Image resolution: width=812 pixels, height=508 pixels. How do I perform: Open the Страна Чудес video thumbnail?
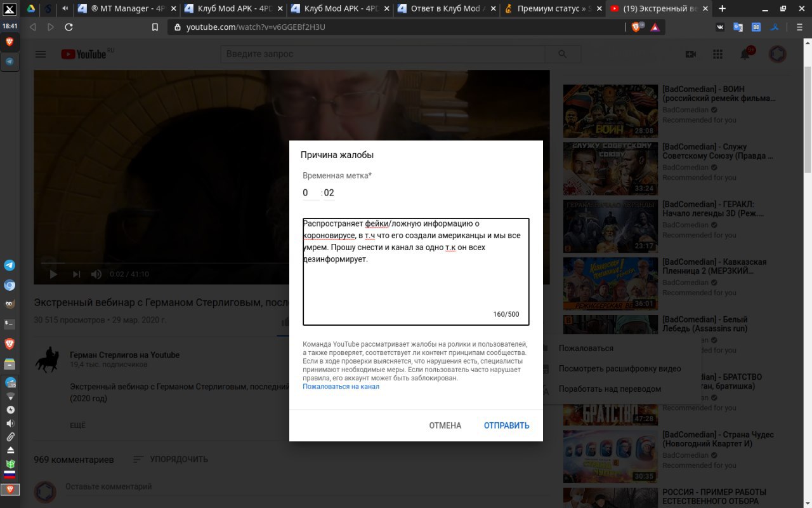(x=610, y=456)
